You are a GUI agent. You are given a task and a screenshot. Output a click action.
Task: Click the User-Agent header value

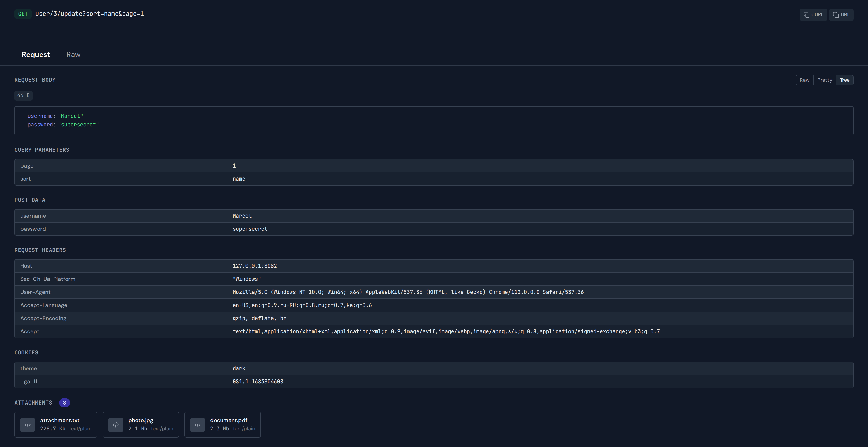(408, 292)
